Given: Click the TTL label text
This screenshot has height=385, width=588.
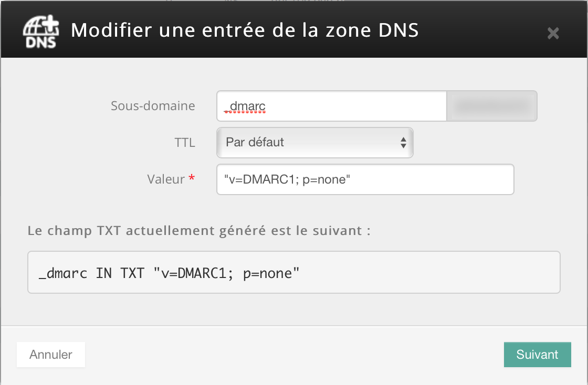Looking at the screenshot, I should click(185, 143).
